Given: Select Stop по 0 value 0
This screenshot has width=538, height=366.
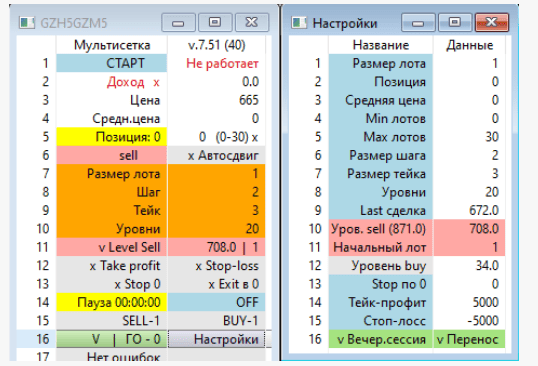Looking at the screenshot, I should coord(469,284).
